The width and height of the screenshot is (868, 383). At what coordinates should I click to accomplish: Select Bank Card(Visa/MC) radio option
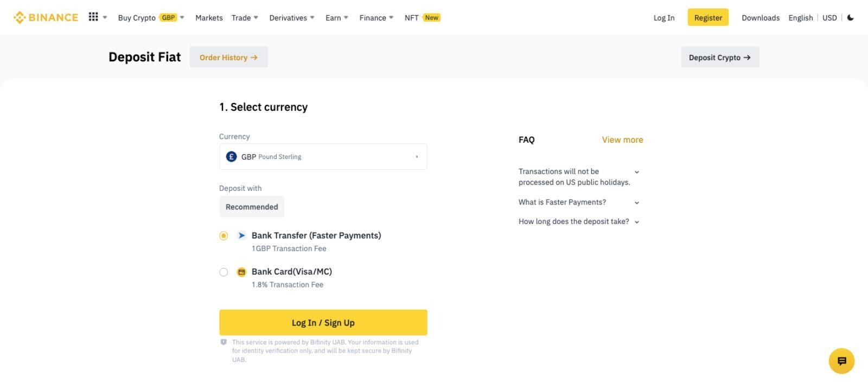[x=224, y=272]
